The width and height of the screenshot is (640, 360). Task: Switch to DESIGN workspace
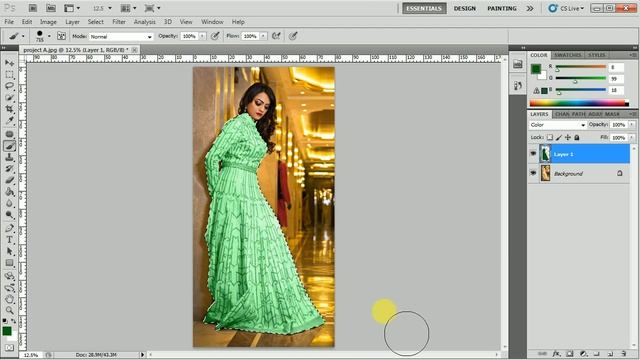pos(464,8)
